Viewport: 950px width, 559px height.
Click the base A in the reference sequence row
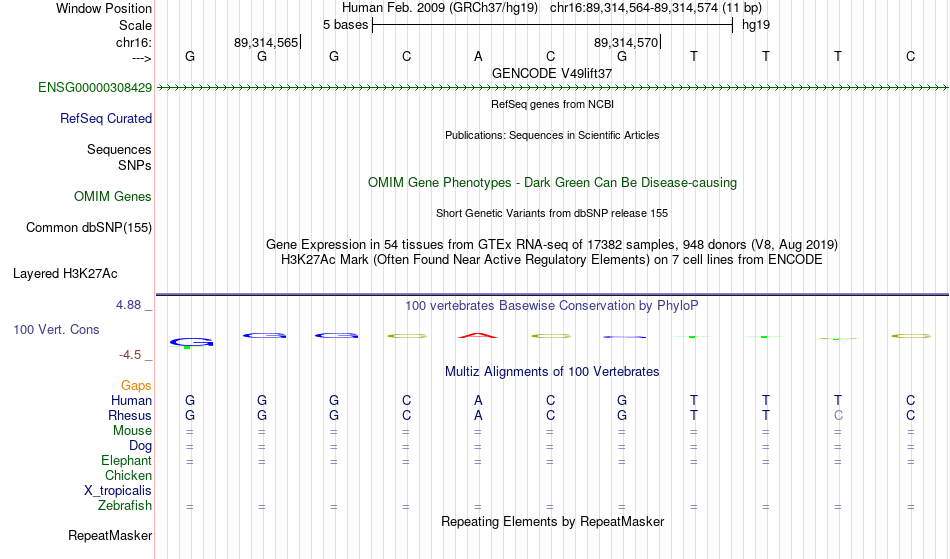coord(478,57)
